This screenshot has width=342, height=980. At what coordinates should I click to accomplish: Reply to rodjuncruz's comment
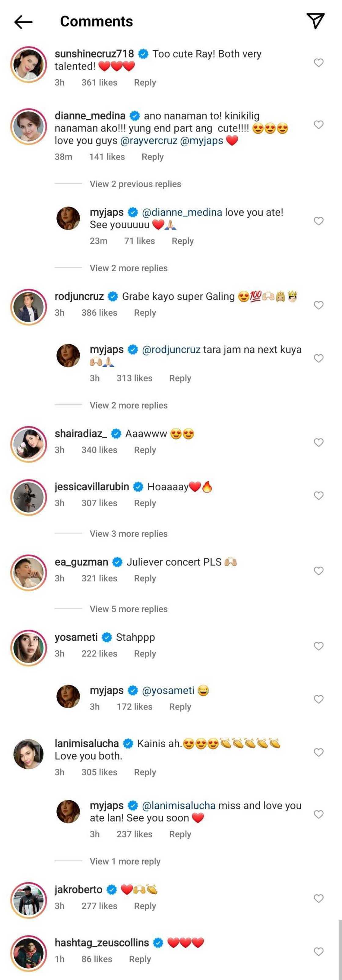pos(145,313)
